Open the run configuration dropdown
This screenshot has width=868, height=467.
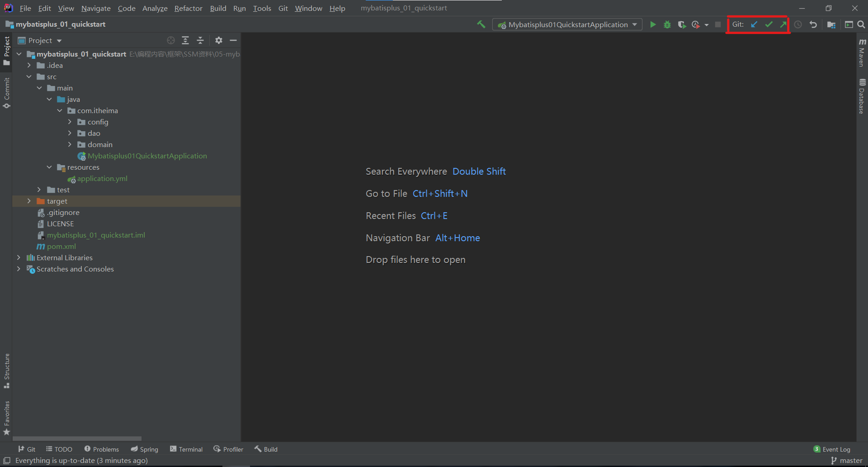(567, 24)
